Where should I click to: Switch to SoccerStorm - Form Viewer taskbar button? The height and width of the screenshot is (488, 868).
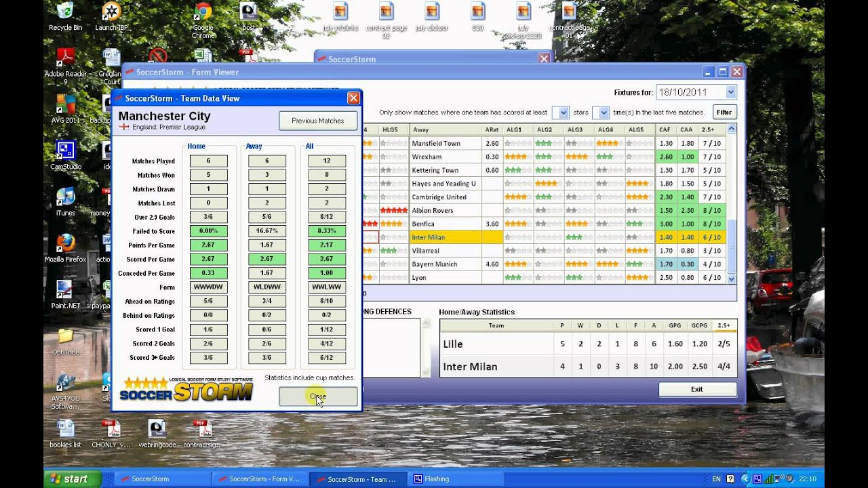pos(260,479)
